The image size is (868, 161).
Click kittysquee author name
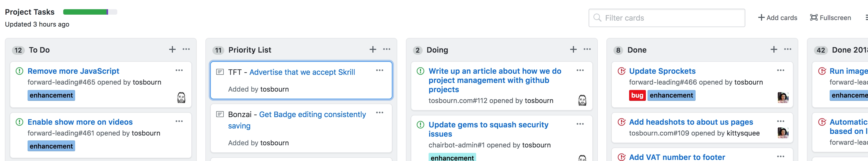point(743,133)
